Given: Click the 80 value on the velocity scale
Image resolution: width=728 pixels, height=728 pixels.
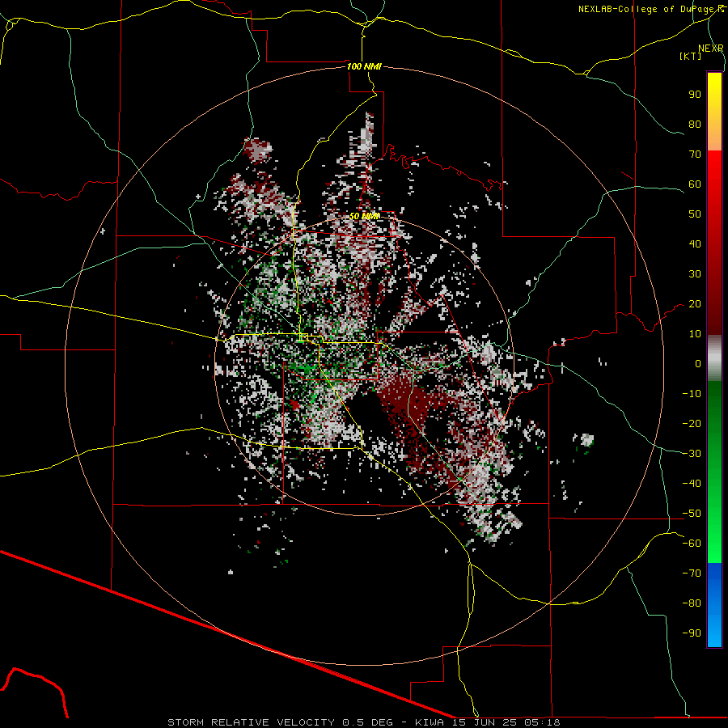Looking at the screenshot, I should point(695,125).
